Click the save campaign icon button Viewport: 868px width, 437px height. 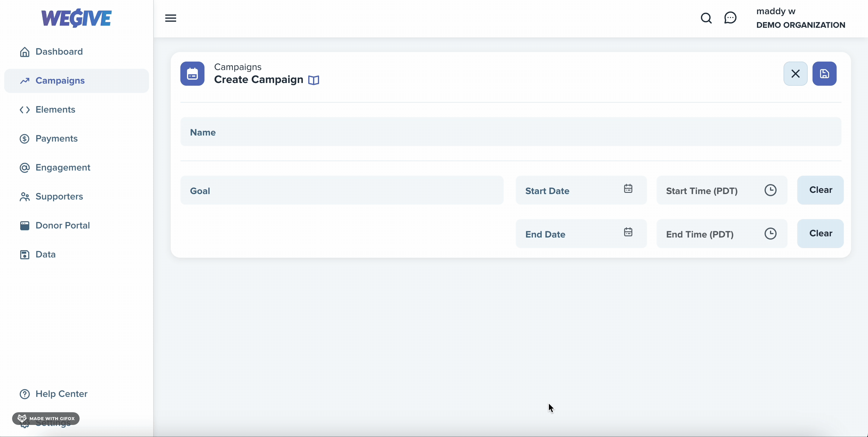tap(824, 74)
